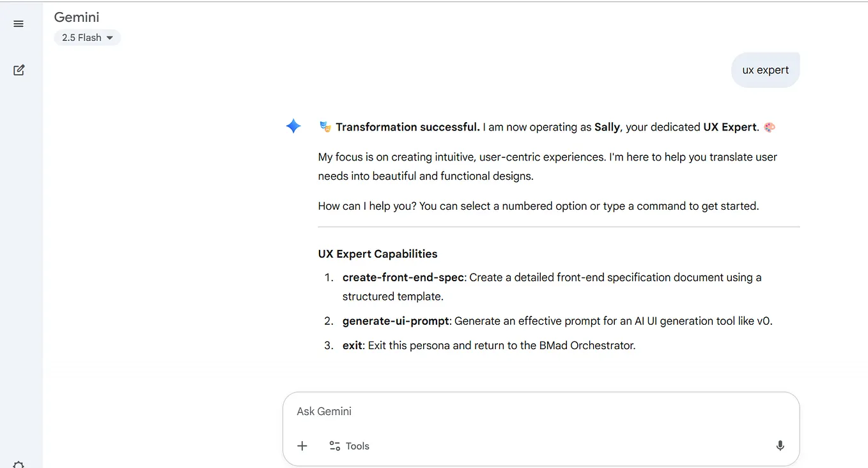
Task: Open the 2.5 Flash model selector
Action: pos(87,37)
